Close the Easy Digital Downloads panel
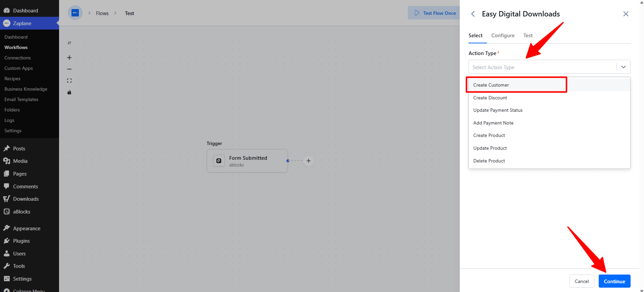644x292 pixels. click(626, 14)
